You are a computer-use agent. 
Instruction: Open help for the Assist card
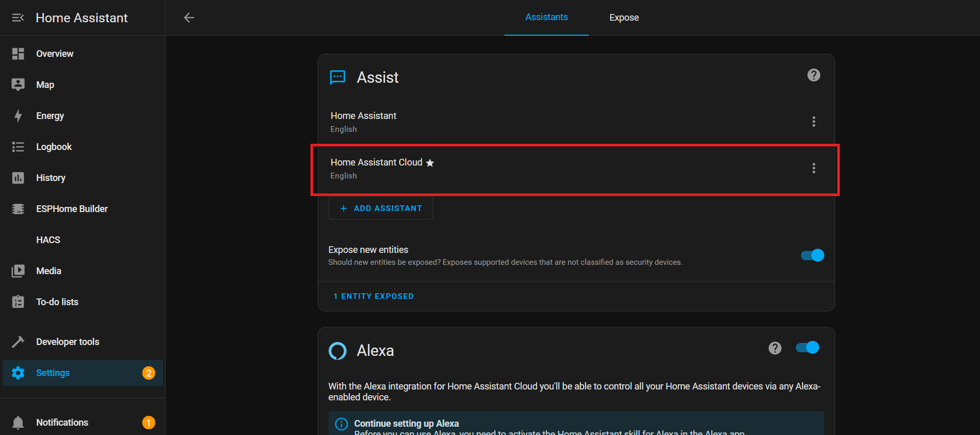pos(814,75)
